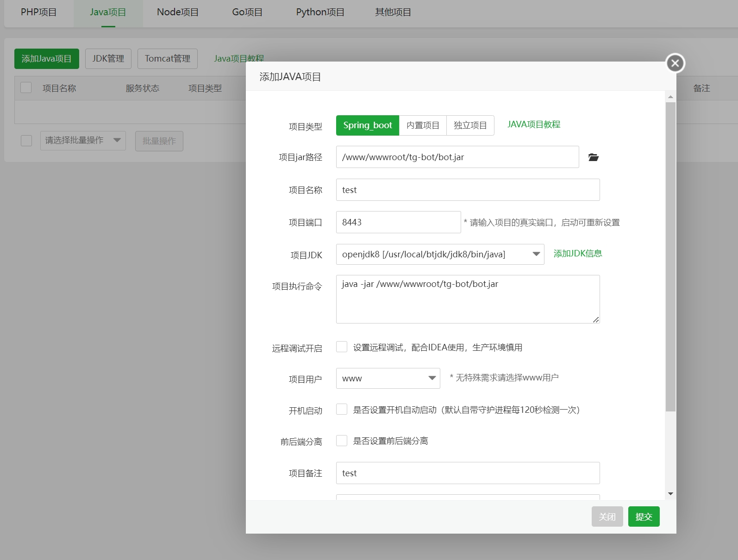The image size is (738, 560).
Task: Click the scrollbar down arrow in dialog
Action: [x=670, y=494]
